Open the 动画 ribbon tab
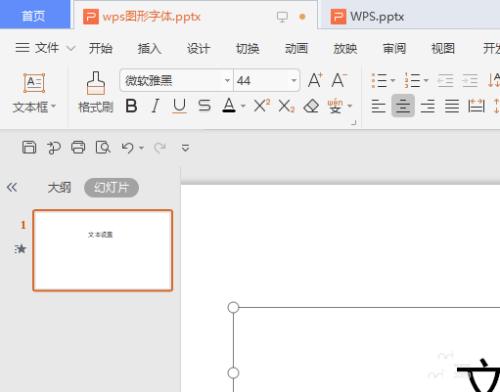This screenshot has width=500, height=392. (x=296, y=49)
